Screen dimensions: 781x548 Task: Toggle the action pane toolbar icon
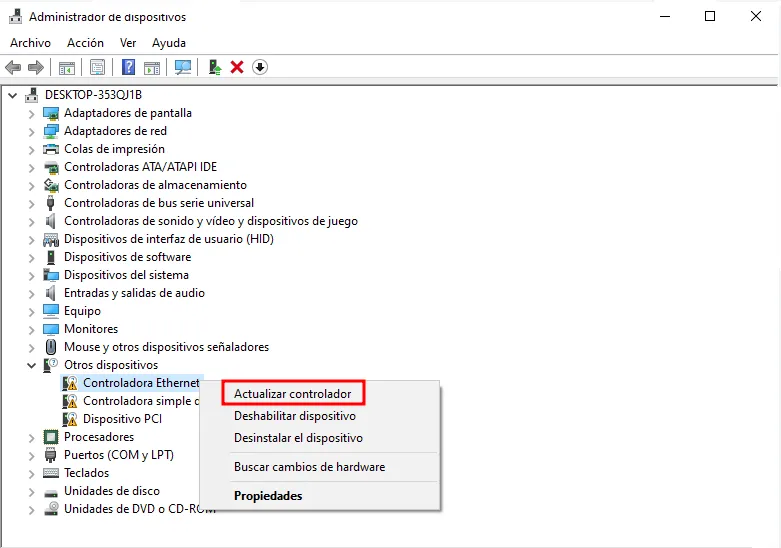click(152, 67)
